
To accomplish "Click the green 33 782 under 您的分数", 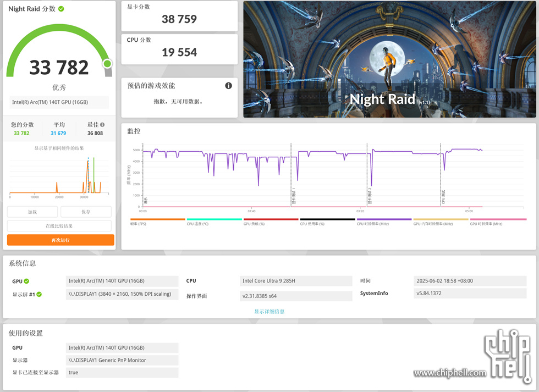I will (21, 133).
